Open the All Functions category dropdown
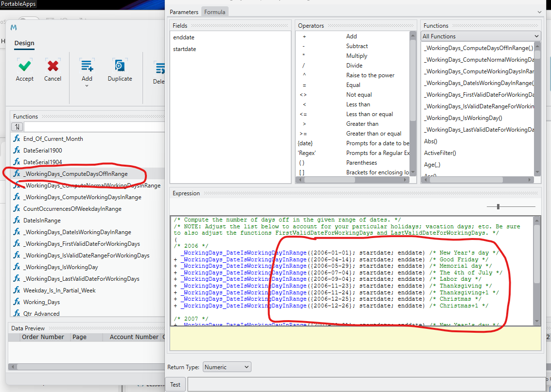The height and width of the screenshot is (392, 551). pyautogui.click(x=480, y=36)
